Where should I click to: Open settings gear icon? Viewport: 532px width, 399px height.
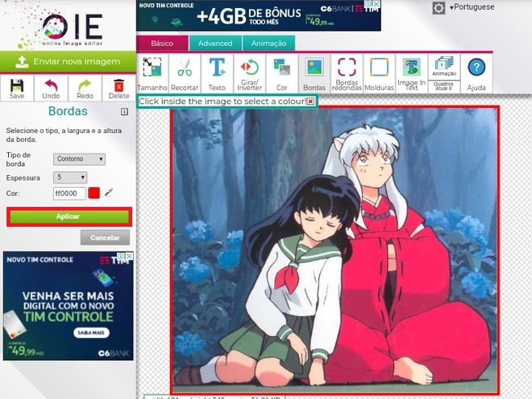(x=438, y=8)
